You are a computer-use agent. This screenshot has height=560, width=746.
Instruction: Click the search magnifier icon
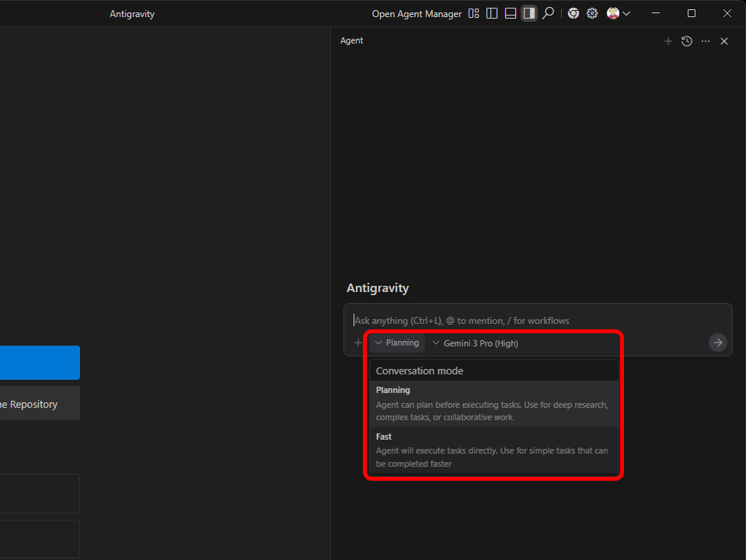pos(548,13)
